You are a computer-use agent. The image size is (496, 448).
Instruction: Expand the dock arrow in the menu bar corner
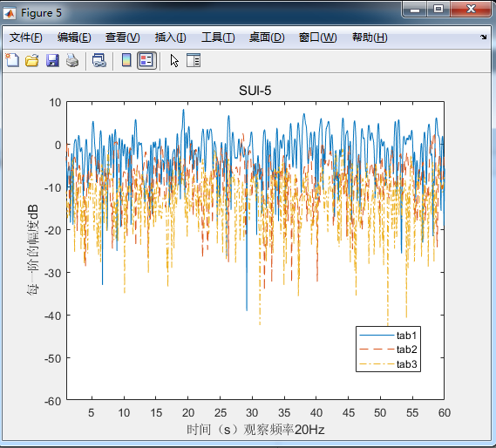coord(483,37)
